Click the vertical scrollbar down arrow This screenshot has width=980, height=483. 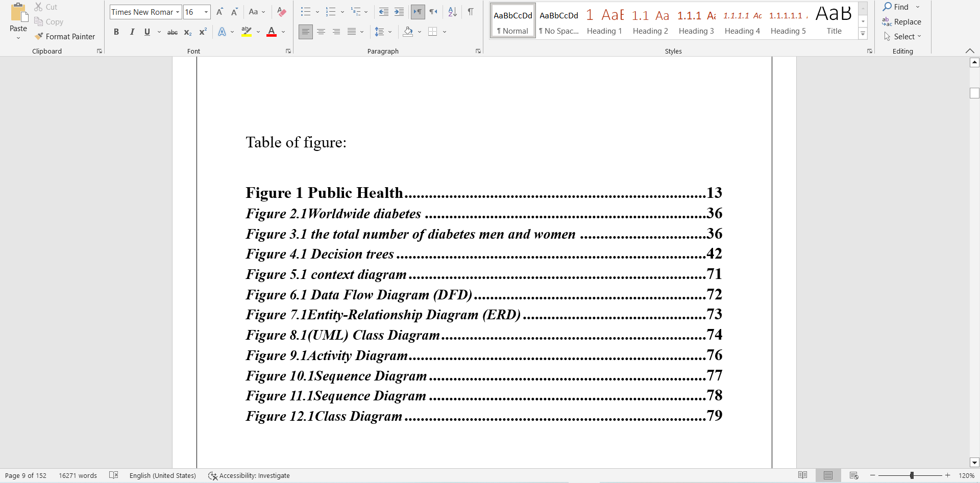[974, 463]
